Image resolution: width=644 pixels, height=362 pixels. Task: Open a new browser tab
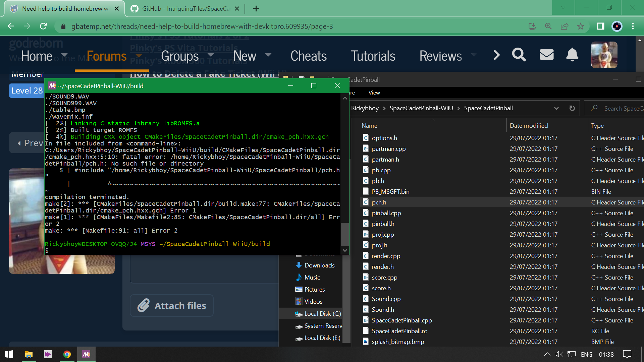256,9
